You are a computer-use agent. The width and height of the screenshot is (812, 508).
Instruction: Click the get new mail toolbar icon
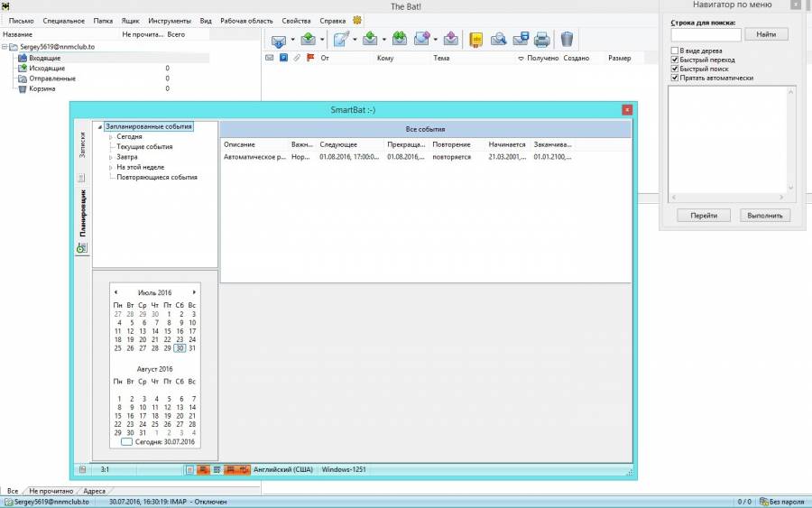pos(279,40)
